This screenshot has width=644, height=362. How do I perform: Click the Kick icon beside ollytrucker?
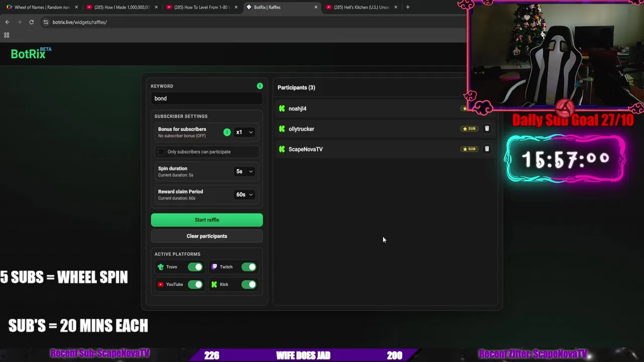(282, 129)
